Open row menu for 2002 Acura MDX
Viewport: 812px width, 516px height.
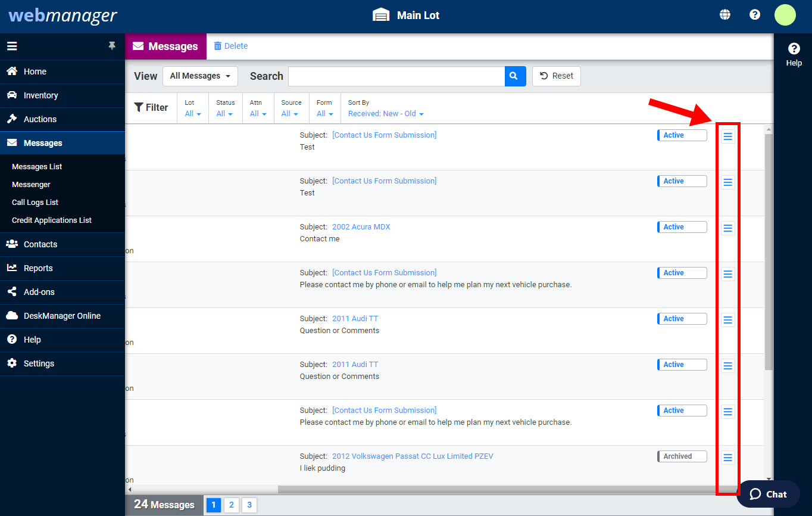point(727,228)
